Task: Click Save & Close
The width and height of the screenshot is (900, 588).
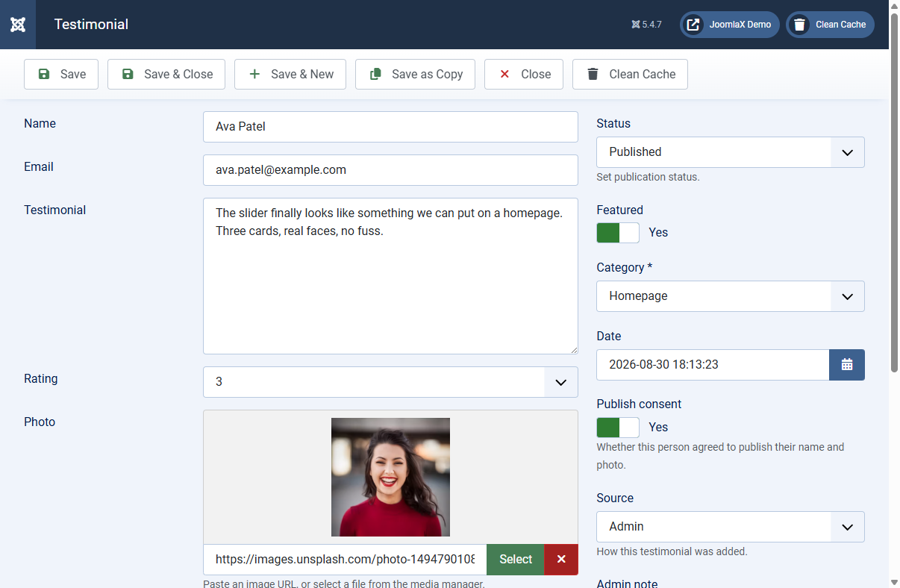Action: coord(166,74)
